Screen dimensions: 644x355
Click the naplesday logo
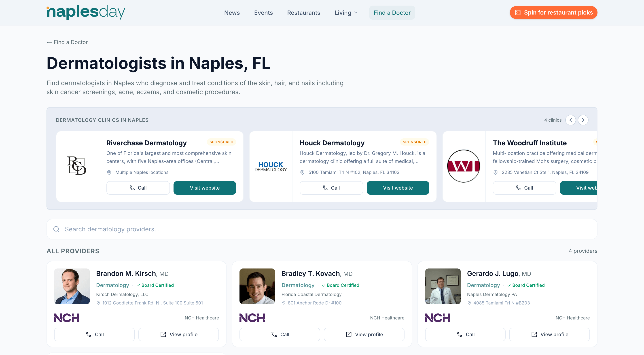[86, 12]
